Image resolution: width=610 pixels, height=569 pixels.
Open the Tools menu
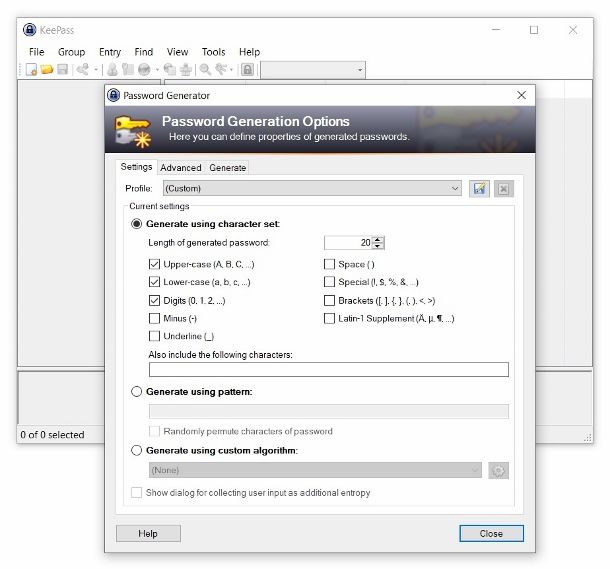click(213, 52)
